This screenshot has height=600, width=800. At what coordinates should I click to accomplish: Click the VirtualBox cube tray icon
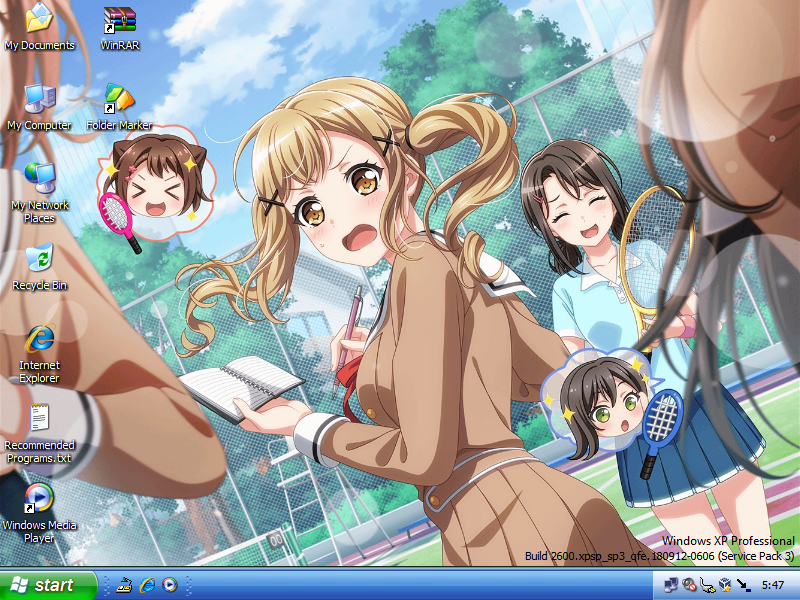pos(725,585)
